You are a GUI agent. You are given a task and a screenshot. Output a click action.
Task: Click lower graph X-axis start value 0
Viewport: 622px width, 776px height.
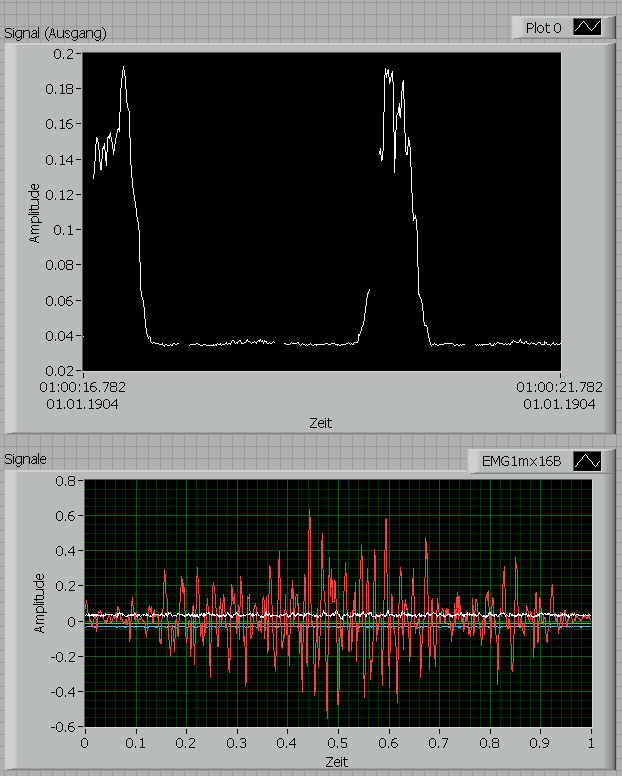[x=85, y=743]
